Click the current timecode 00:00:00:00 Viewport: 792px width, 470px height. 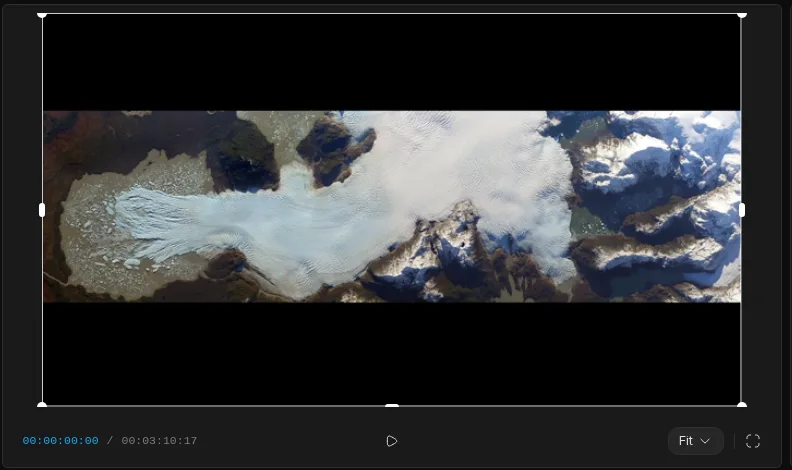[x=61, y=441]
